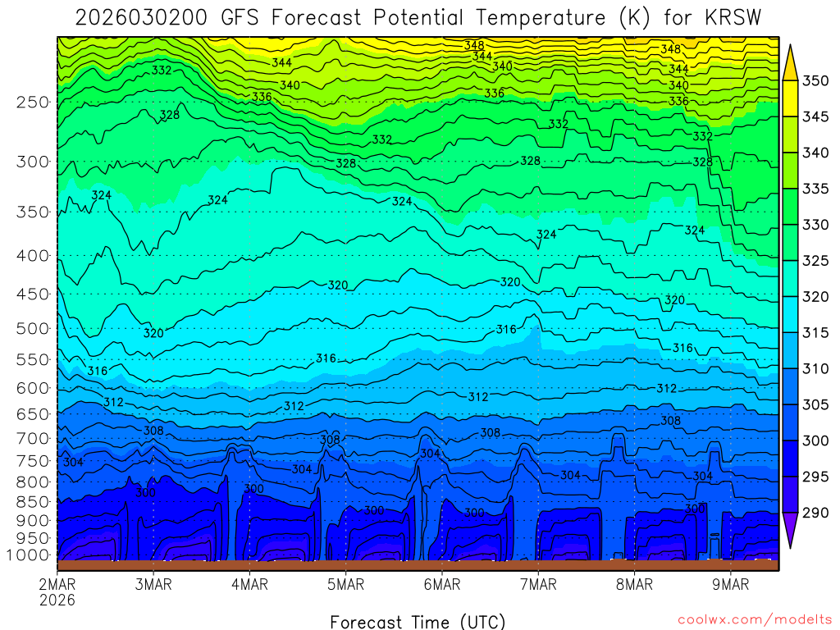The width and height of the screenshot is (840, 630).
Task: Click the 310 colorbar value label
Action: pos(815,368)
